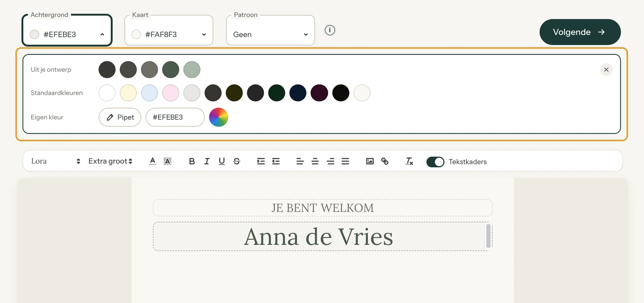Select the dark forest green standard swatch
Image resolution: width=644 pixels, height=303 pixels.
coord(277,93)
